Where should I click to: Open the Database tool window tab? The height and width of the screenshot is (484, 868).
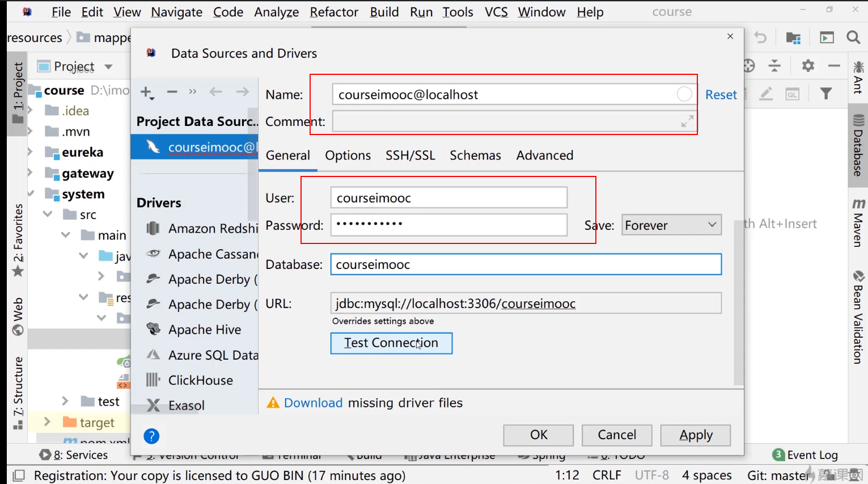[x=858, y=145]
